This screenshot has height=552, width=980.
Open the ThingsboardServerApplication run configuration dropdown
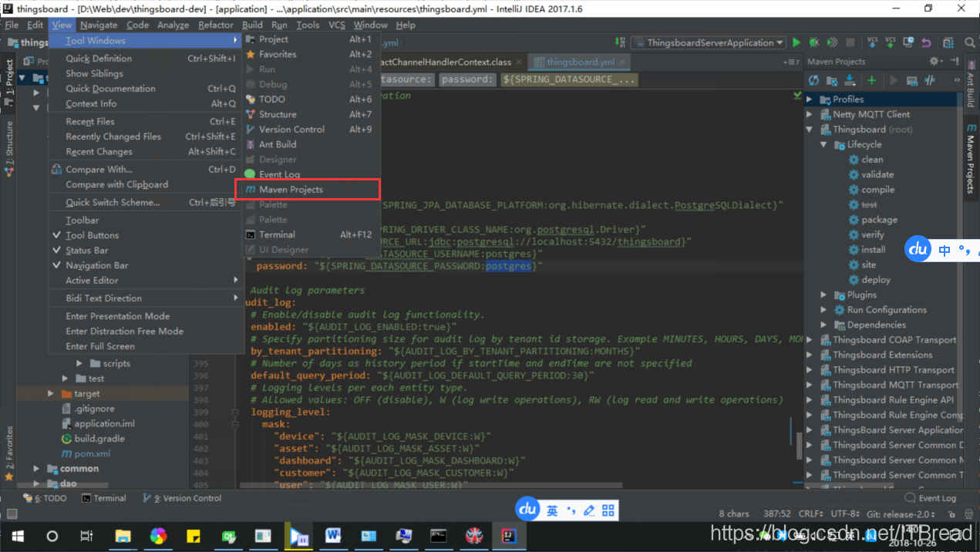(709, 42)
